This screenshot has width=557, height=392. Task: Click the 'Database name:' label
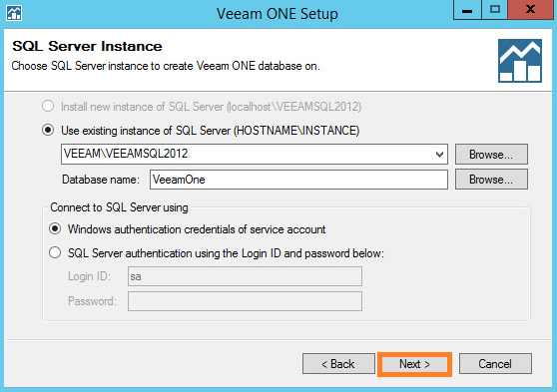[101, 180]
